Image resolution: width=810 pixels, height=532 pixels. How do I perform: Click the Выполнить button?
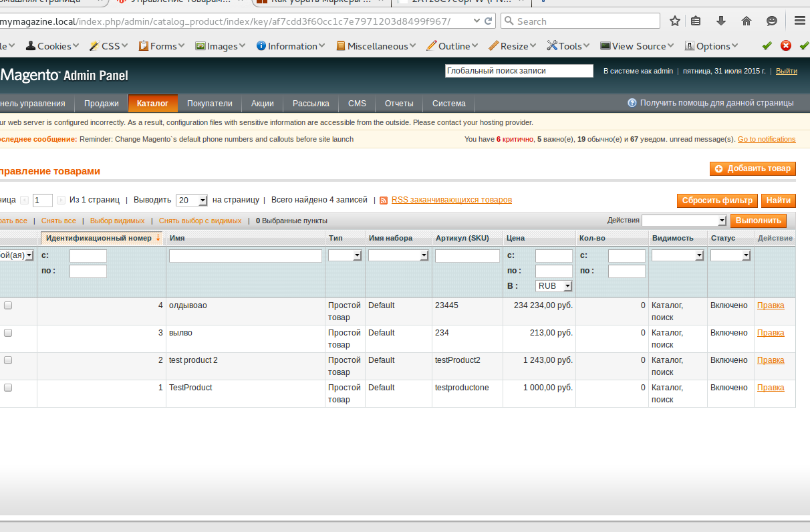[759, 221]
